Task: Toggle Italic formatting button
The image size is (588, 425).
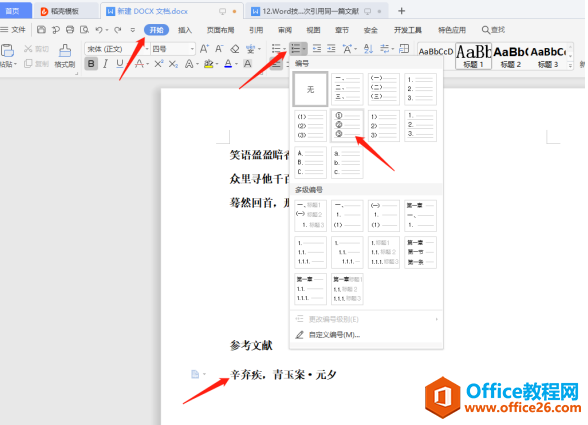Action: (105, 64)
